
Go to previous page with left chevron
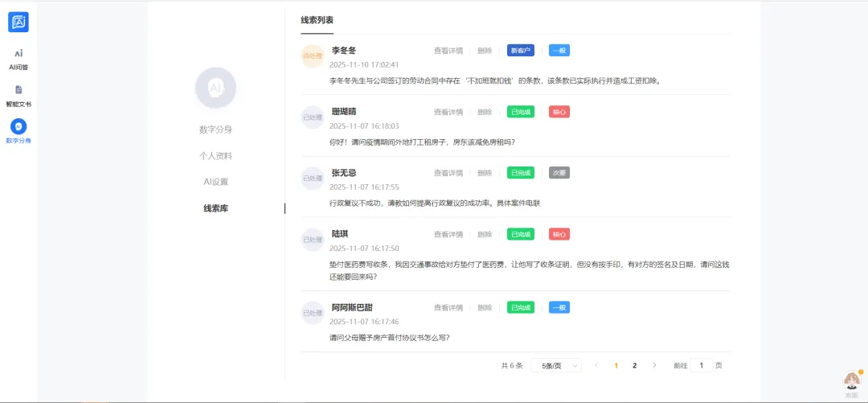click(x=596, y=365)
